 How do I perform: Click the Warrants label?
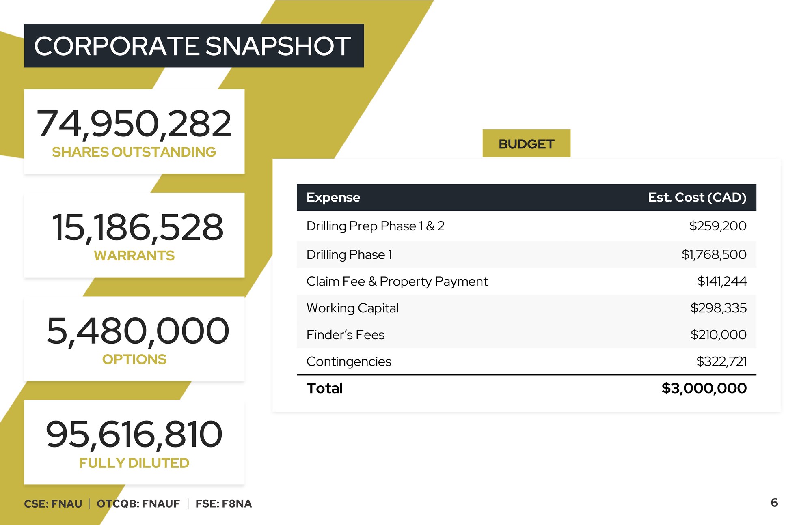pyautogui.click(x=134, y=256)
